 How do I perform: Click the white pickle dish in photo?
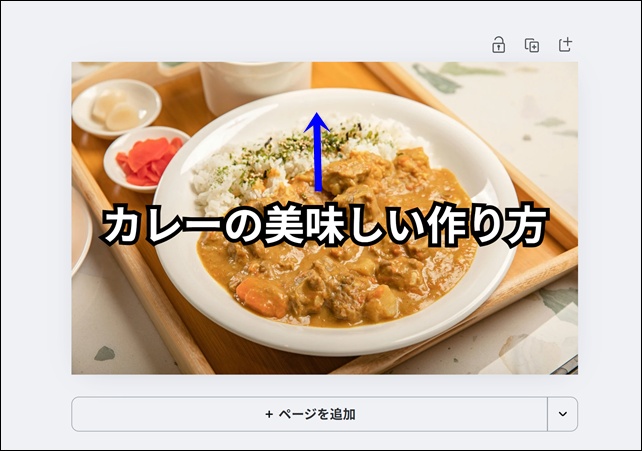(116, 108)
